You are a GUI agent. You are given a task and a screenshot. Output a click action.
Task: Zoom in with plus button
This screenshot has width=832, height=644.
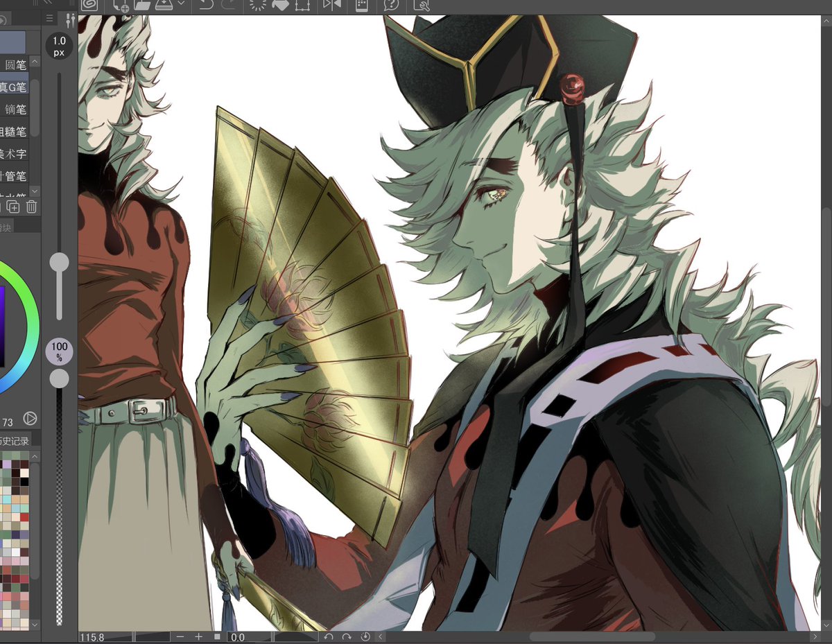click(x=199, y=637)
